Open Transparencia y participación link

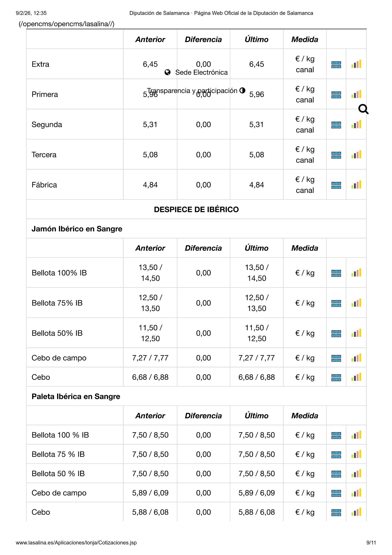[x=192, y=90]
